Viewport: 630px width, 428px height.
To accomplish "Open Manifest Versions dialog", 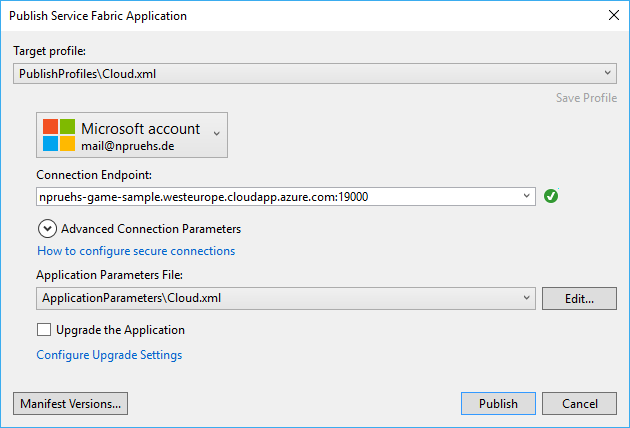I will point(71,403).
